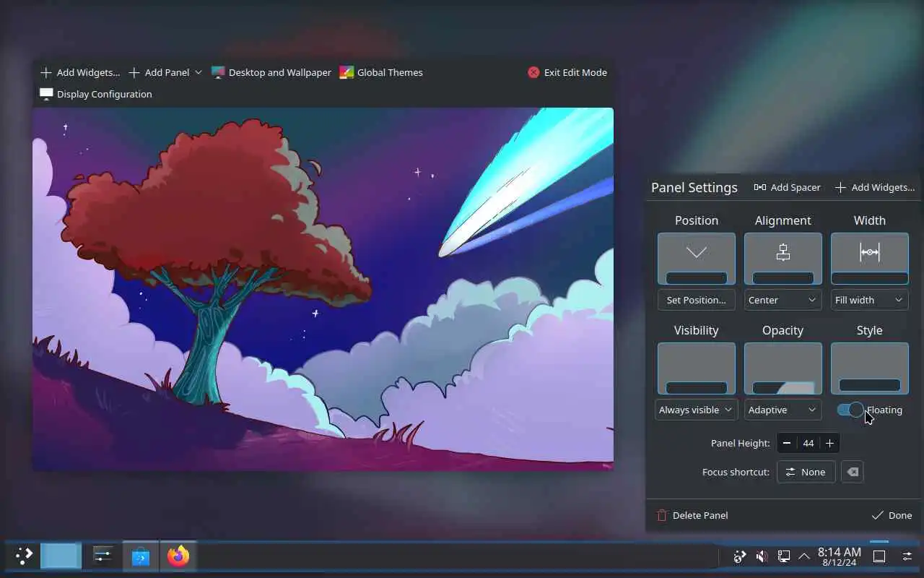
Task: Click the panel configuration icon at the taskbar end
Action: click(907, 556)
